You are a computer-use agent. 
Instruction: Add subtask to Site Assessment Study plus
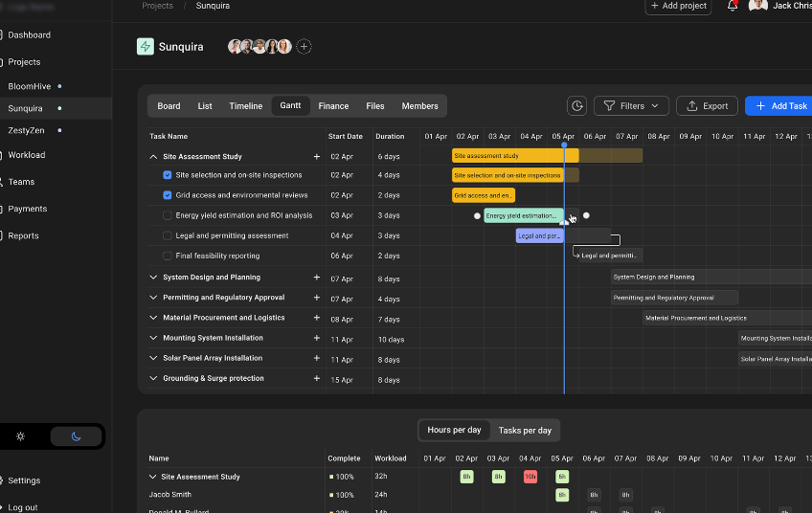(x=316, y=156)
